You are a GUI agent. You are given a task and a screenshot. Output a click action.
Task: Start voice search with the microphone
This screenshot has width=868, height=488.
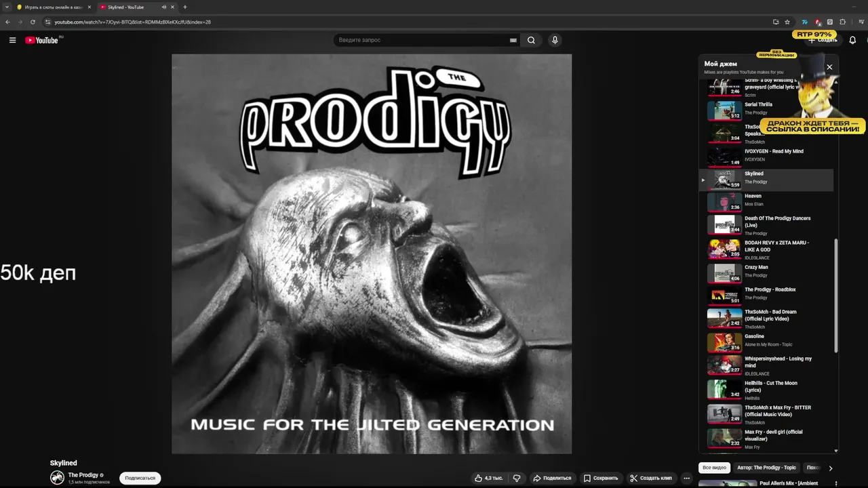(555, 40)
